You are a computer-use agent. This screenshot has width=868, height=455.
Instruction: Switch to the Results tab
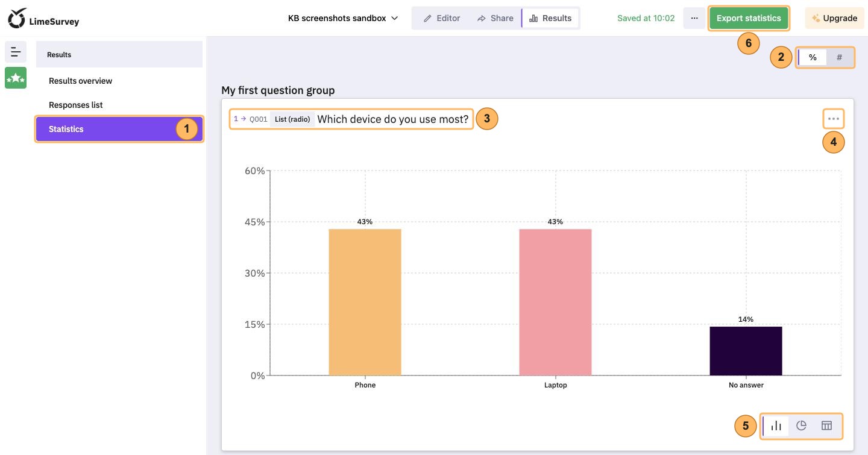(550, 18)
